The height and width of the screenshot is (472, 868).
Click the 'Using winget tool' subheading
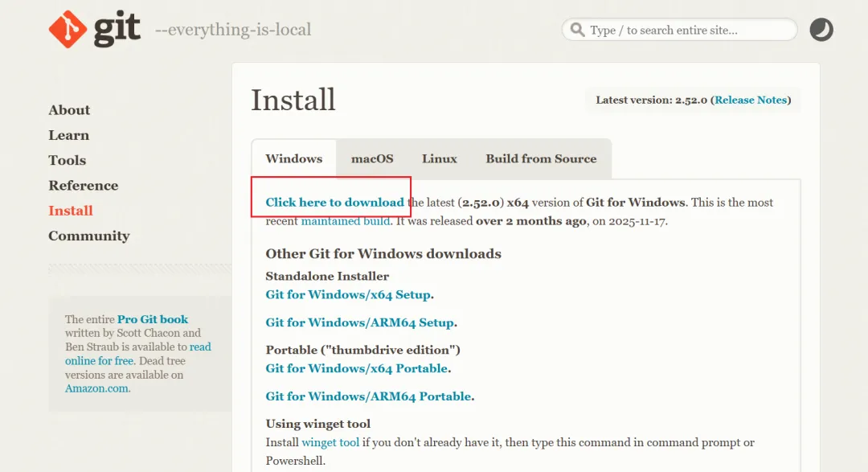tap(318, 424)
